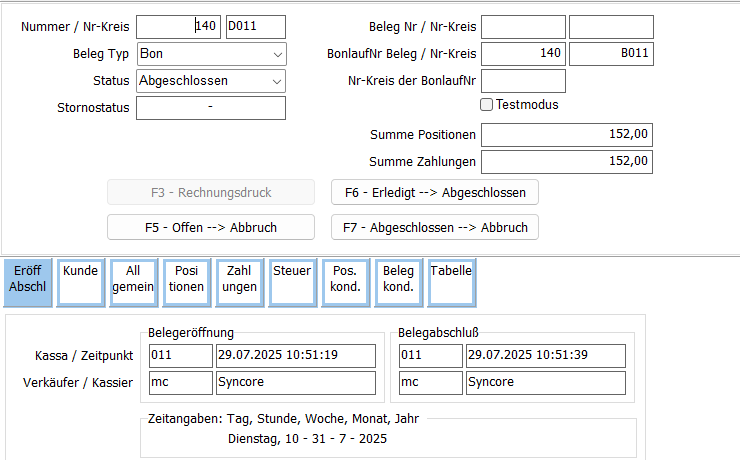Click F7 - Abgeschlossen to Abbruch button

[x=435, y=227]
